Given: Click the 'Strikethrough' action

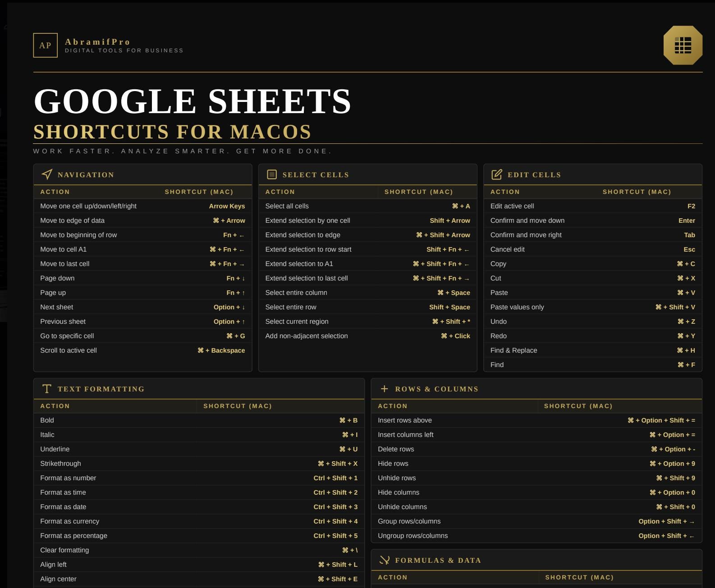Looking at the screenshot, I should point(60,464).
